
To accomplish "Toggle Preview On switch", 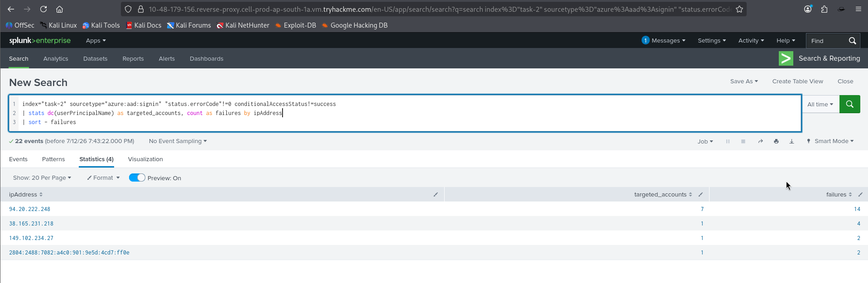I will (x=137, y=178).
